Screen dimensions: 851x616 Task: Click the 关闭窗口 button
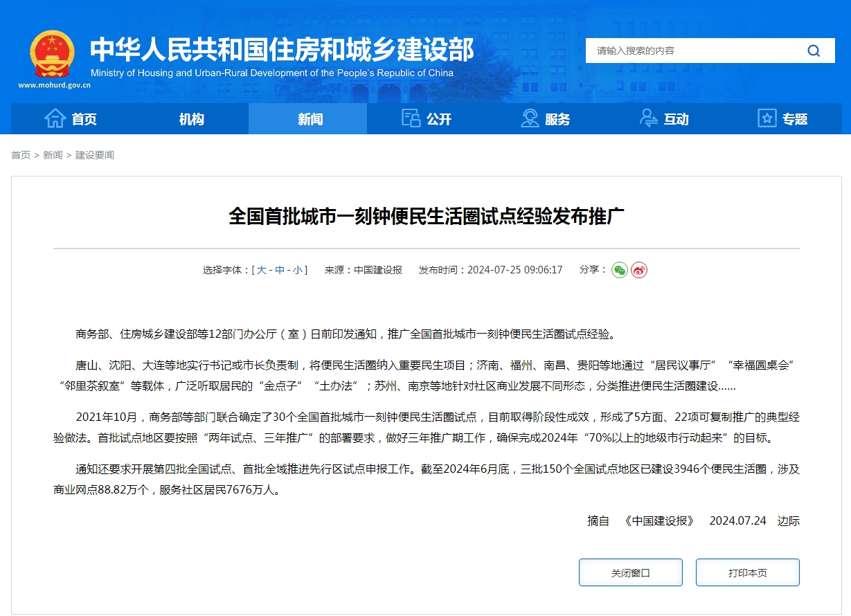point(629,572)
